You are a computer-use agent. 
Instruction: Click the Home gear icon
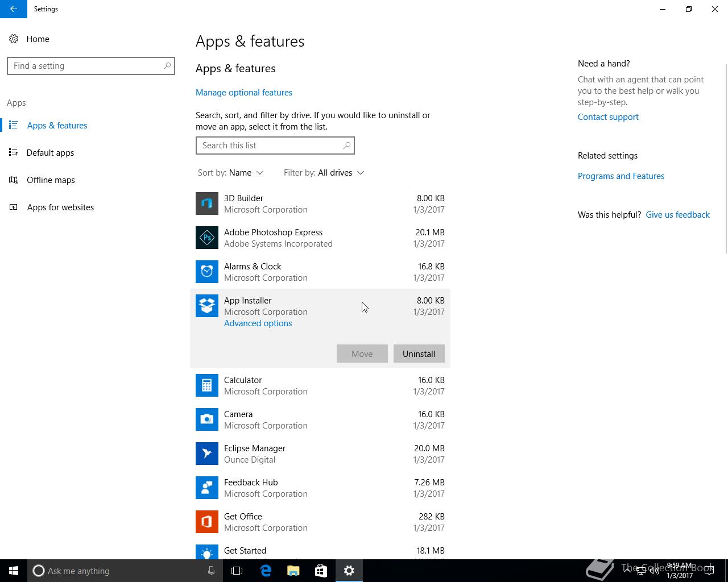[x=14, y=39]
